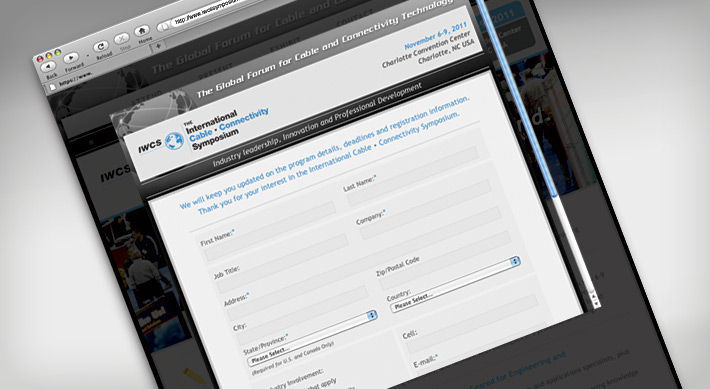Click the browser Back button

[x=48, y=67]
